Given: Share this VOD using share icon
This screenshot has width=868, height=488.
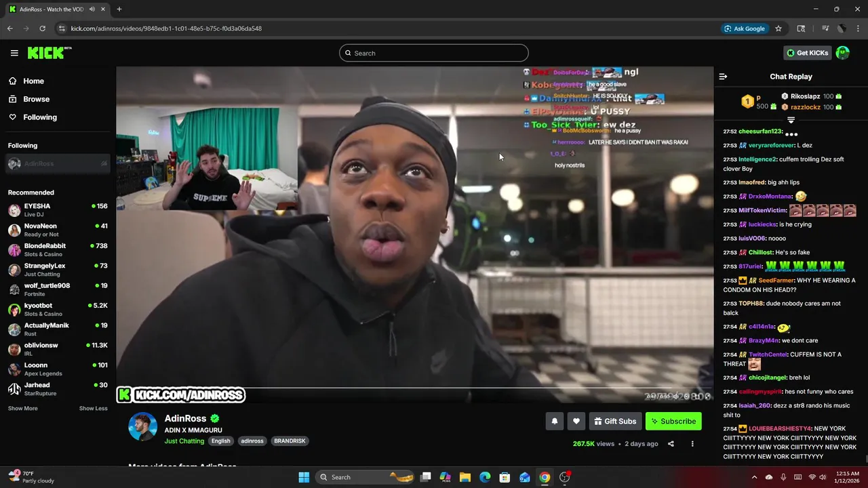Looking at the screenshot, I should pyautogui.click(x=671, y=444).
